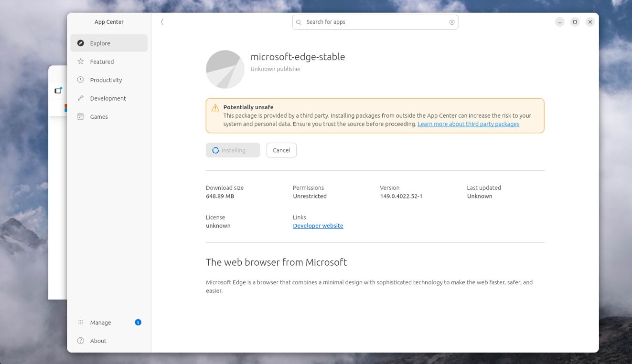This screenshot has width=632, height=364.
Task: Minimize the App Center window
Action: (560, 22)
